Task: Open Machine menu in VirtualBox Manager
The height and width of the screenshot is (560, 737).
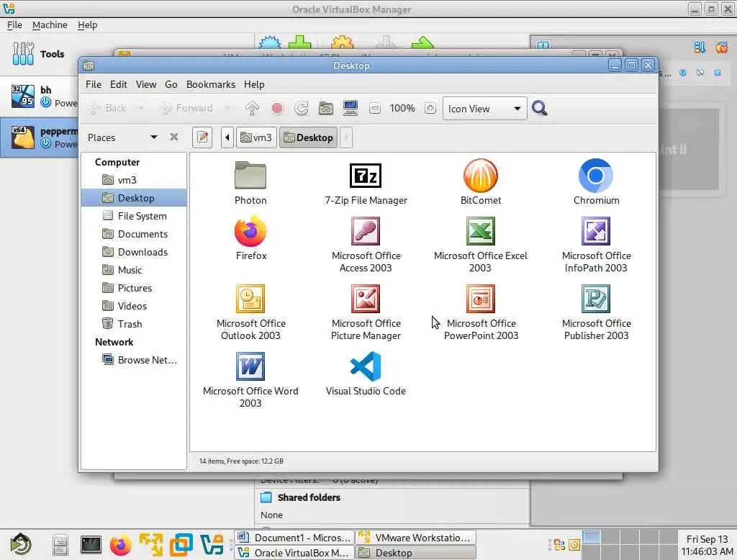Action: tap(50, 25)
